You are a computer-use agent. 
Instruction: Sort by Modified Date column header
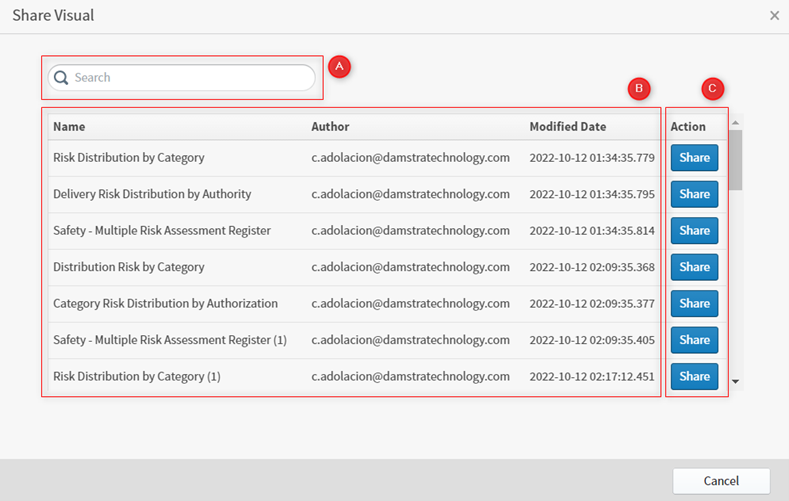click(x=581, y=127)
